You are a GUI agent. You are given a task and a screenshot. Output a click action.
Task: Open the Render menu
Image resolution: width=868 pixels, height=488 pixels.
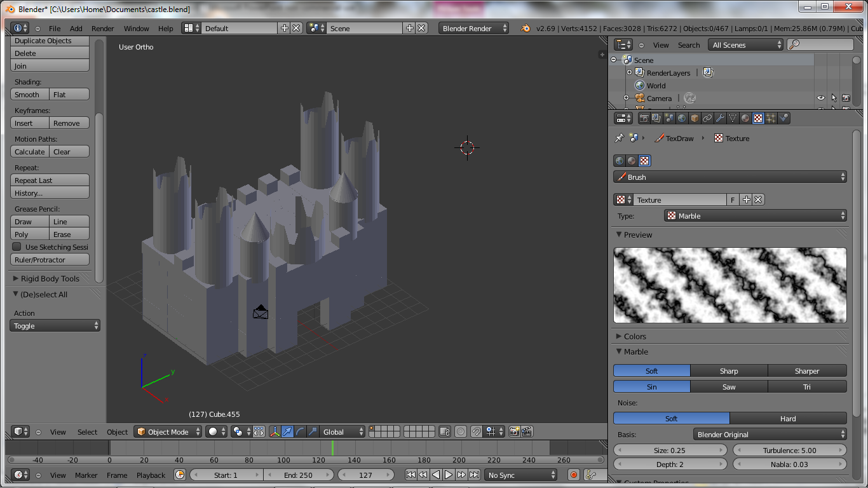click(102, 28)
